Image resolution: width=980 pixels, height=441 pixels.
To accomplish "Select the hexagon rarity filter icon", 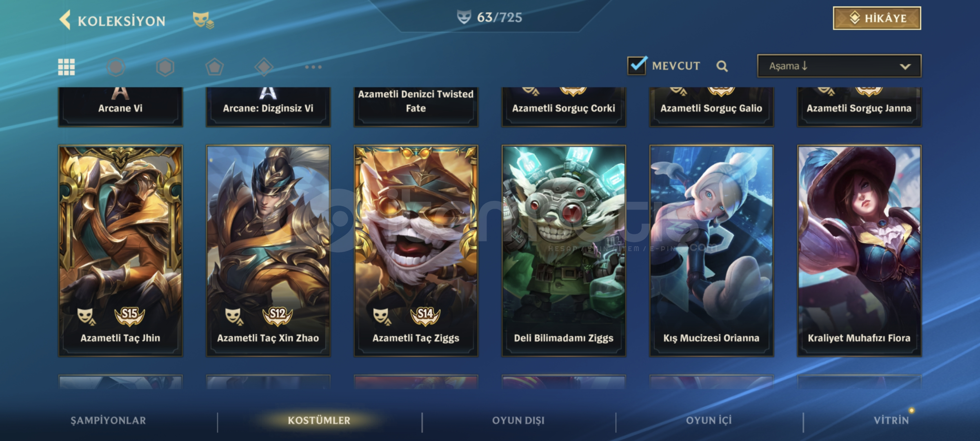I will pyautogui.click(x=165, y=67).
